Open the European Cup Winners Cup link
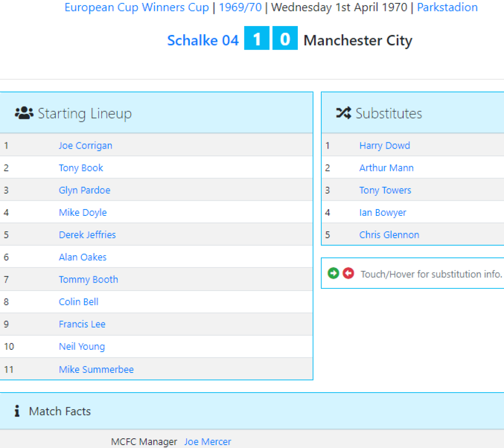 coord(136,8)
